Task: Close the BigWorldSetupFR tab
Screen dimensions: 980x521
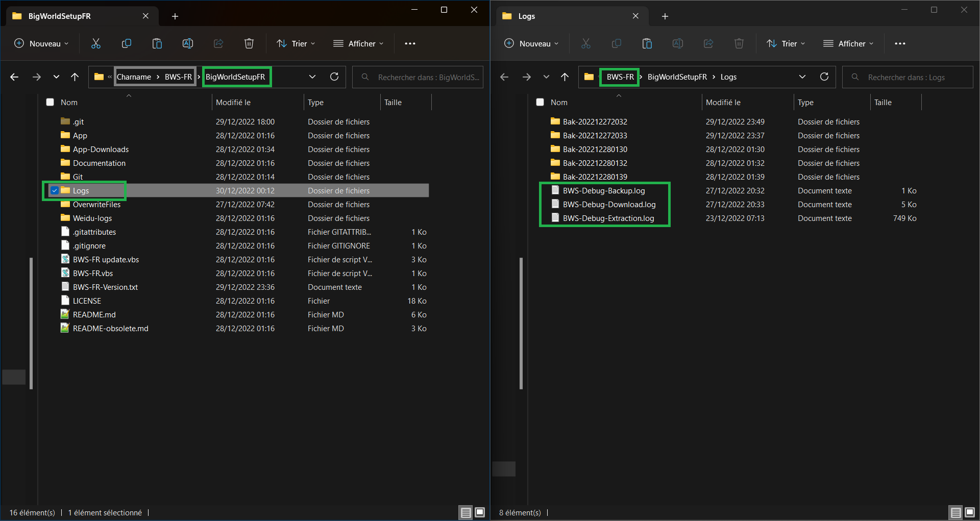Action: tap(145, 16)
